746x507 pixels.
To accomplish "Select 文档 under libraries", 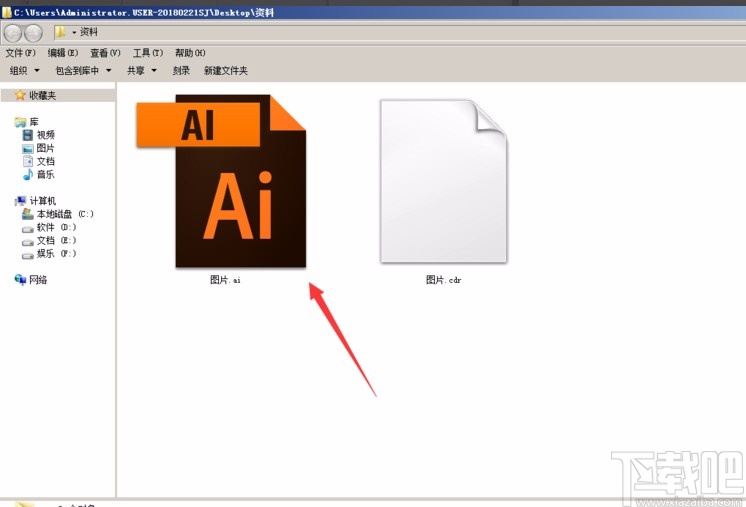I will click(46, 161).
